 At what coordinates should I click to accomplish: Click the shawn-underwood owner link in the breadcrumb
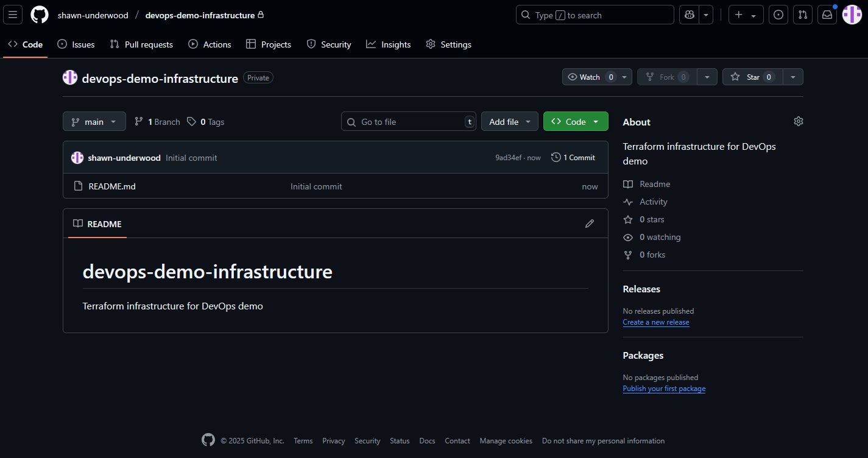click(93, 15)
